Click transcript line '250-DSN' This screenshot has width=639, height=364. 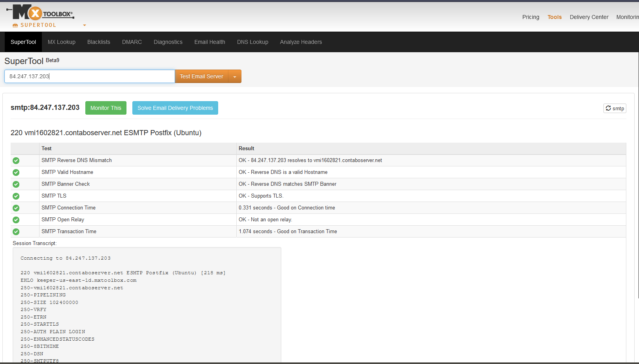click(32, 354)
